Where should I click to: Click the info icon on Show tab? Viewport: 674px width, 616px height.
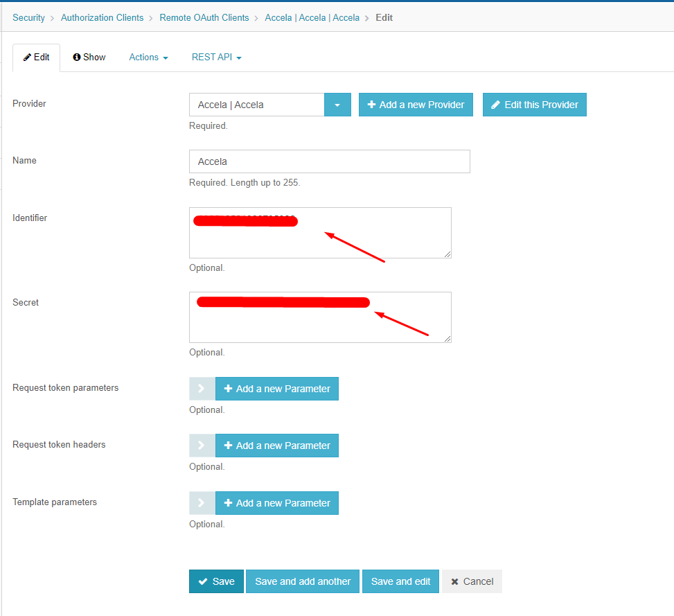tap(76, 58)
